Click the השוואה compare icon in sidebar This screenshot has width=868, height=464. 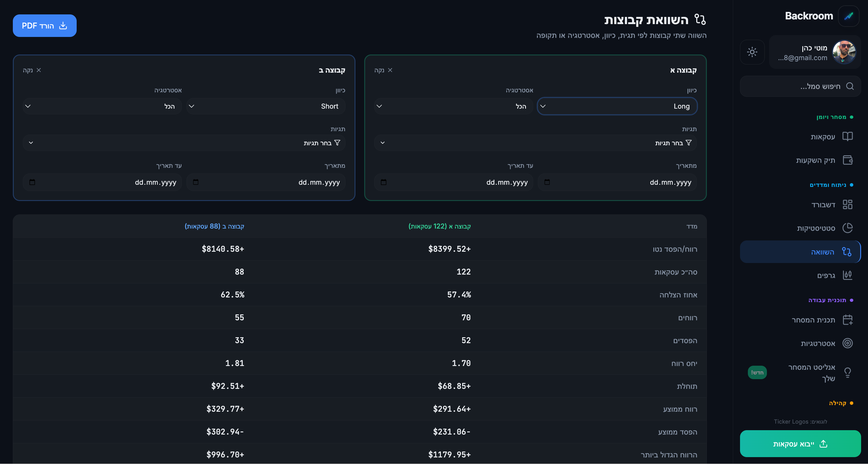tap(847, 251)
